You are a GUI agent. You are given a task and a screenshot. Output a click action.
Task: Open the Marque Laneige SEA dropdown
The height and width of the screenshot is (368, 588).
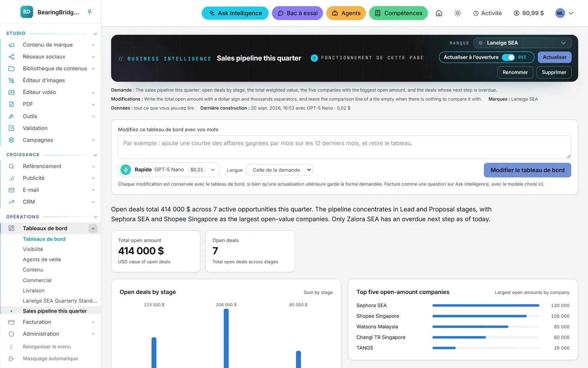click(523, 43)
